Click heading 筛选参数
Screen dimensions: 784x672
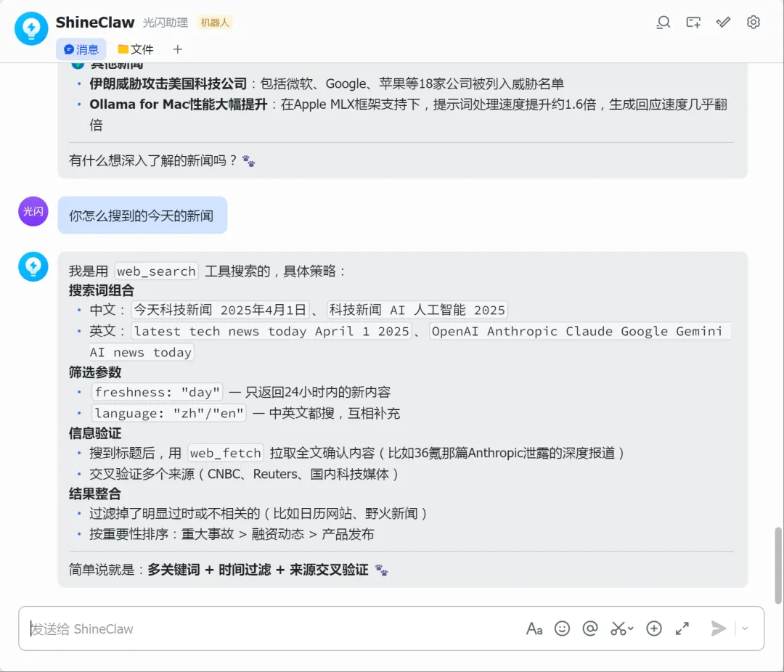click(95, 372)
